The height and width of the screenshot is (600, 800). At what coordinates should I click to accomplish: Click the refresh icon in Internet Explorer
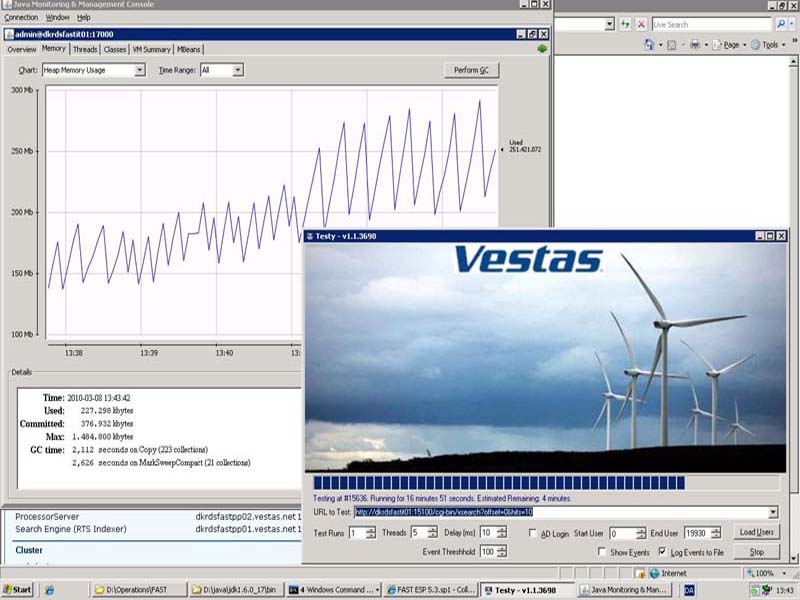click(626, 24)
